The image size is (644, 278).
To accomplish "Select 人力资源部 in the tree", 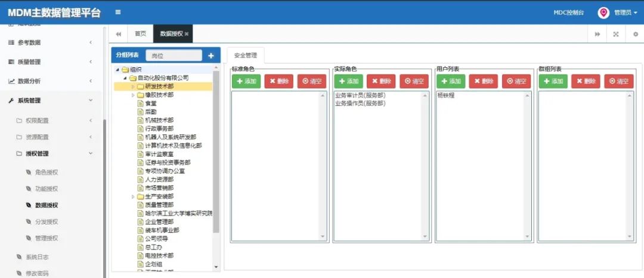I will coord(159,180).
